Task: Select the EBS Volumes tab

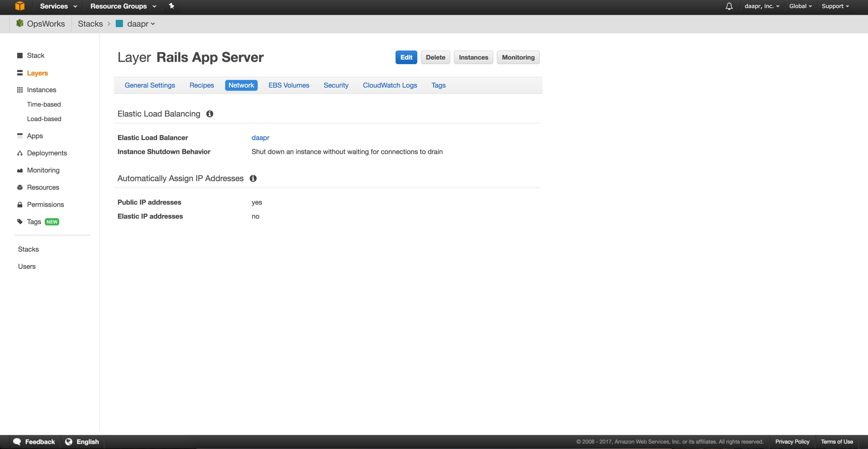Action: 289,85
